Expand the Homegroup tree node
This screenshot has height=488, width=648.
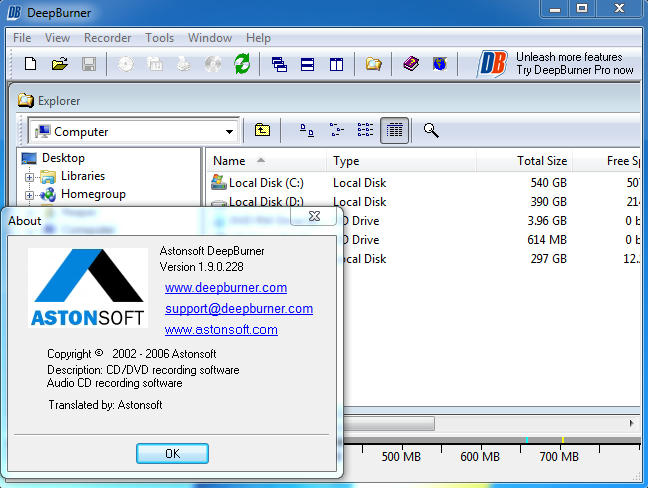29,195
